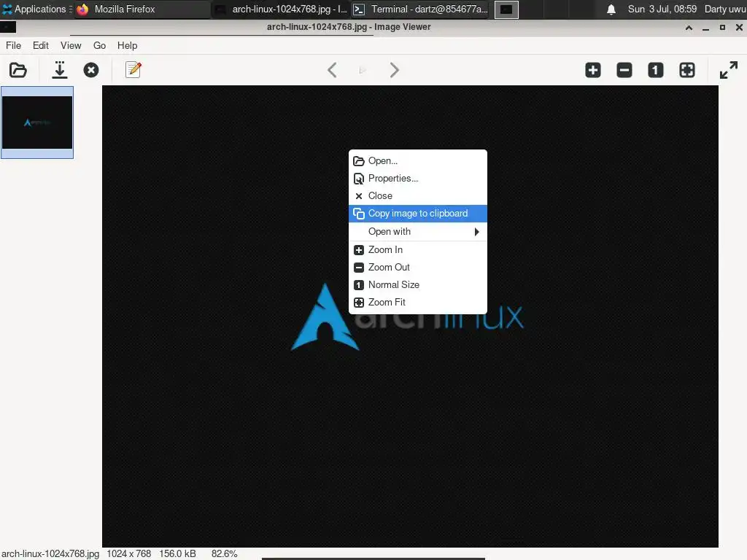Screen dimensions: 747x560
Task: Open the View menu
Action: (71, 45)
